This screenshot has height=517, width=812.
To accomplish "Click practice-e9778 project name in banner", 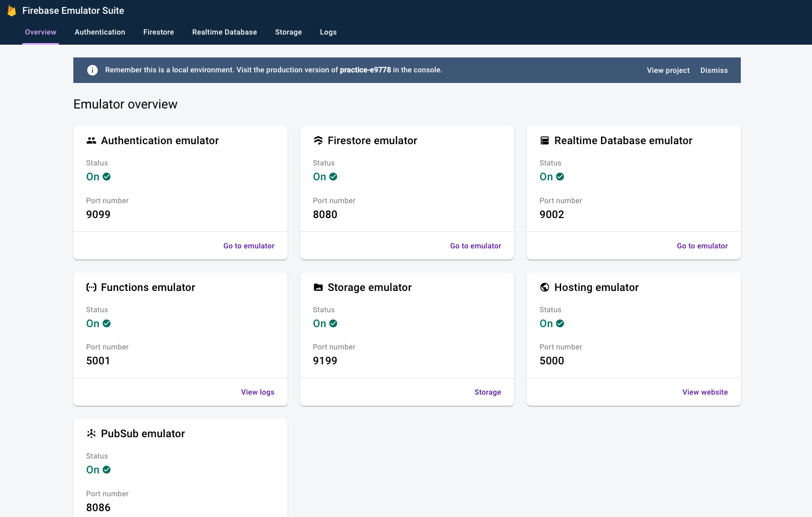I will pyautogui.click(x=366, y=70).
